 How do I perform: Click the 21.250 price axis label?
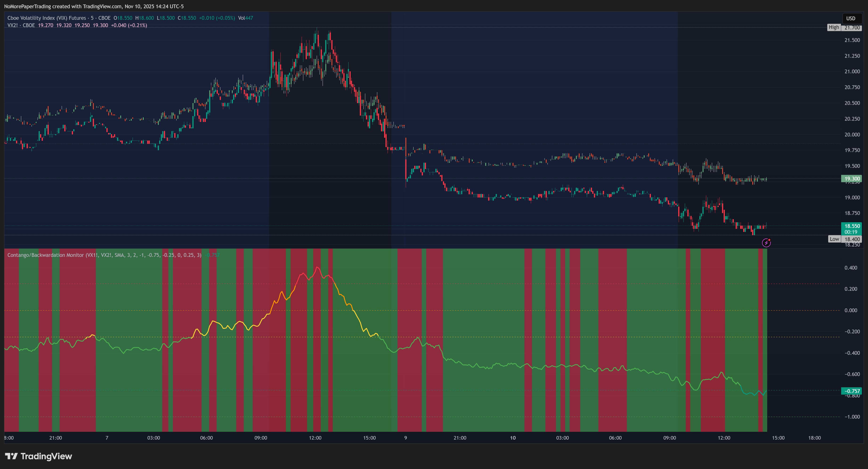coord(852,56)
